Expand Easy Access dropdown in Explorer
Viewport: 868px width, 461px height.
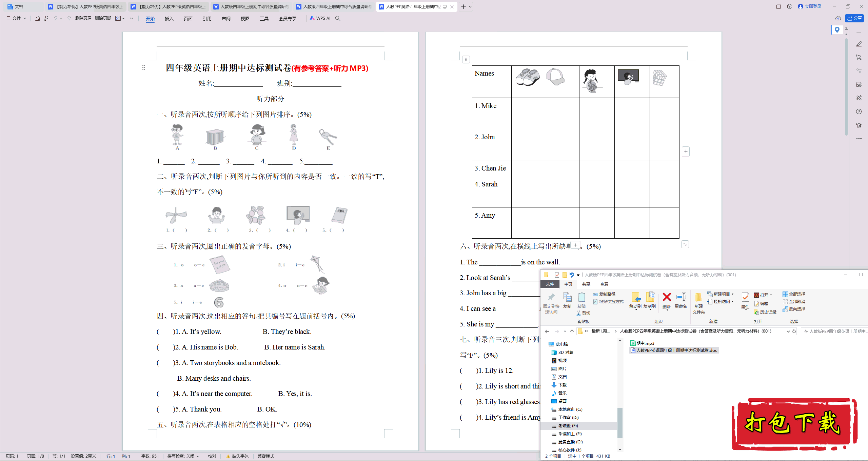point(732,302)
